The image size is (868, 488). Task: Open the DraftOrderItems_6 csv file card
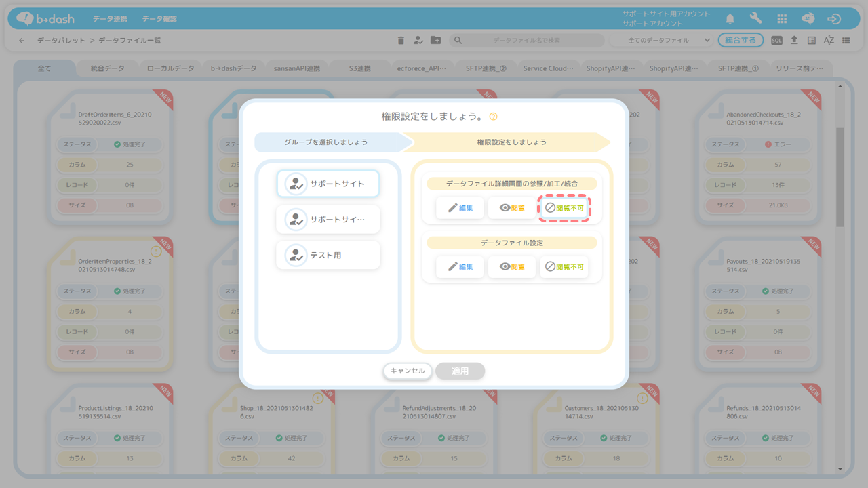tap(109, 157)
